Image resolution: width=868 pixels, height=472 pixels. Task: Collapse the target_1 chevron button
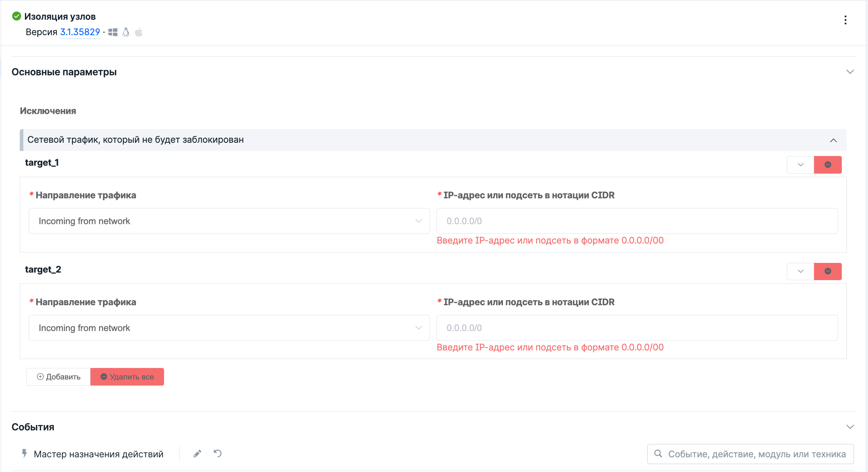point(800,165)
